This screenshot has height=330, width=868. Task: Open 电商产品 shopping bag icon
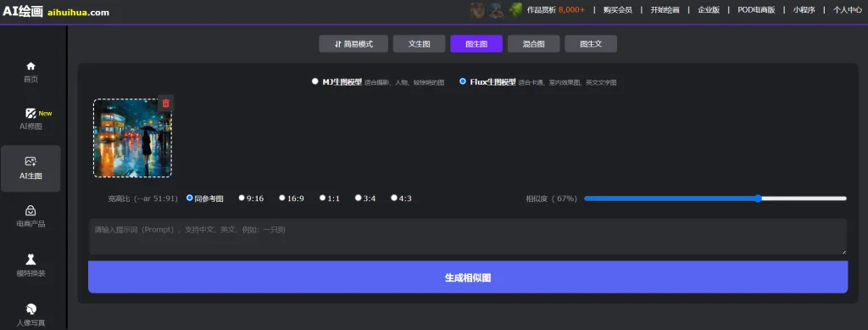[x=31, y=210]
